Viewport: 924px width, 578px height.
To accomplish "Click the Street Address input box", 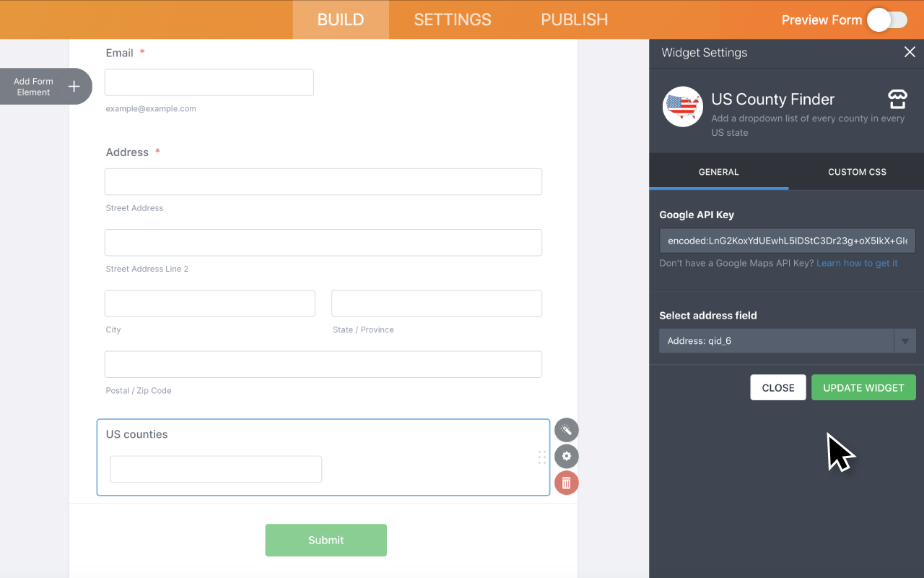I will (323, 182).
